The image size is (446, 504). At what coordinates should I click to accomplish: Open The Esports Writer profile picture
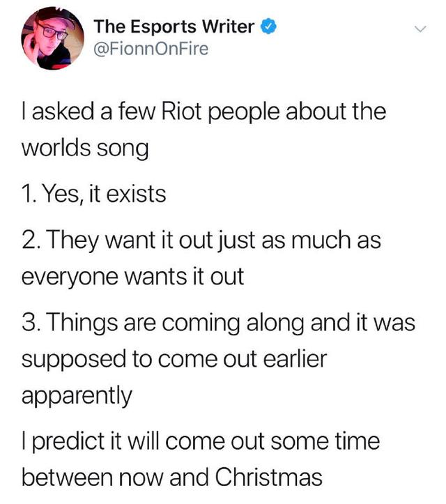(53, 38)
